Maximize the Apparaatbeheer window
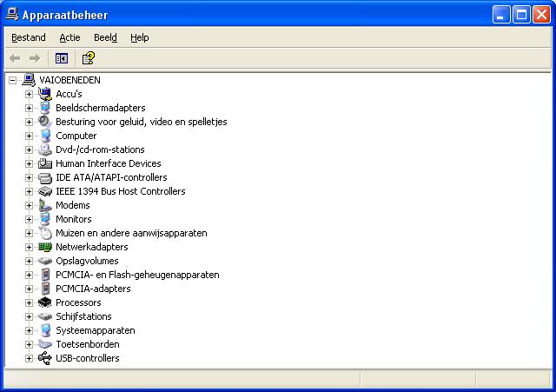Screen dimensions: 556x392 coord(521,15)
